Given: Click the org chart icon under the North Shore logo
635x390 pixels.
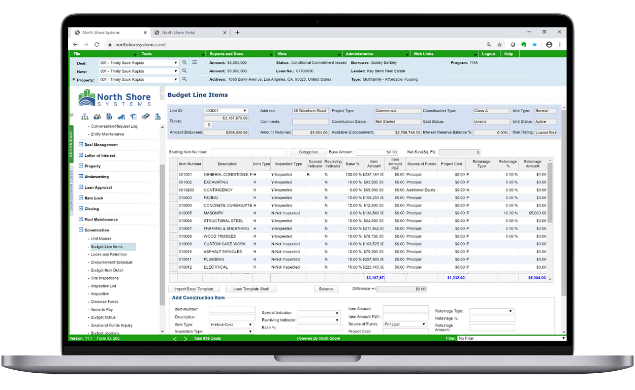Looking at the screenshot, I should point(85,117).
